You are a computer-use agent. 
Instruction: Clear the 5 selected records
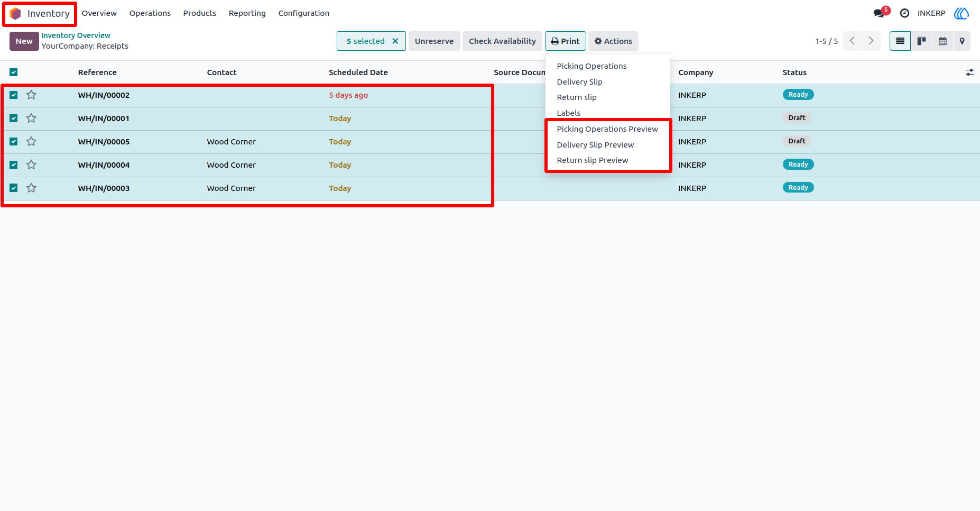point(395,41)
